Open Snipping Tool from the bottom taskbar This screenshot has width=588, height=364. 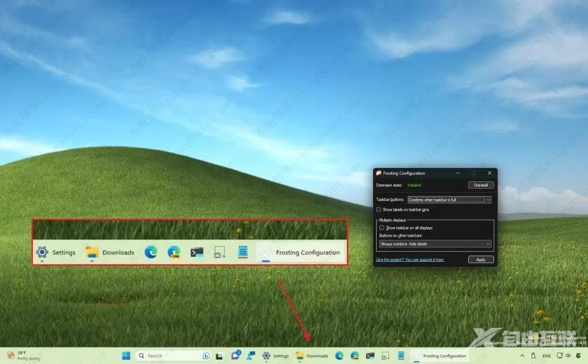click(385, 355)
